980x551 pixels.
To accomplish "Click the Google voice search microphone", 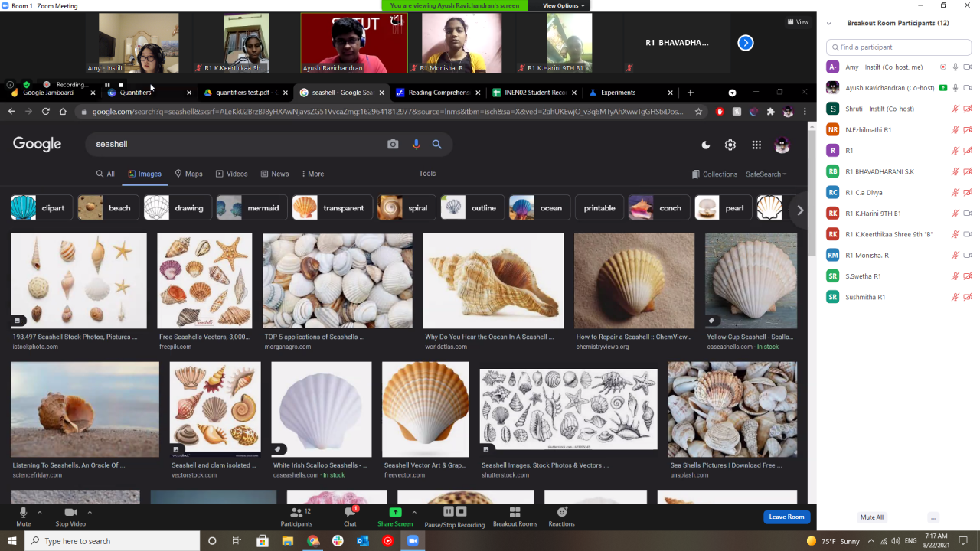I will pyautogui.click(x=416, y=144).
